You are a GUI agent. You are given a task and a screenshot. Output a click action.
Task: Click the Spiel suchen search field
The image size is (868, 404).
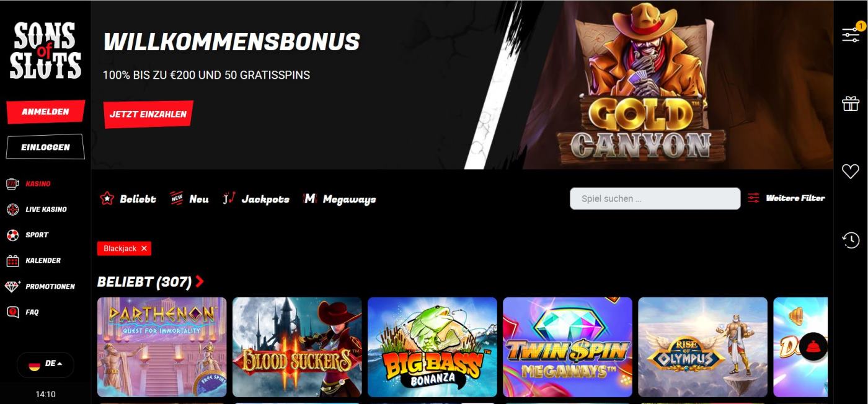[x=655, y=199]
